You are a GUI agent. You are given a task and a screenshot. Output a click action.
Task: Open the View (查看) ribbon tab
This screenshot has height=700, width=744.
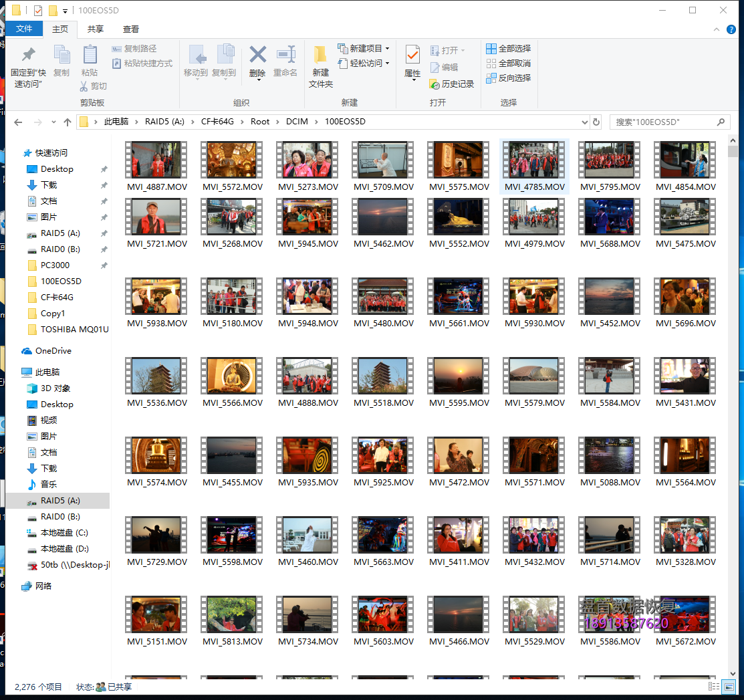pyautogui.click(x=131, y=29)
